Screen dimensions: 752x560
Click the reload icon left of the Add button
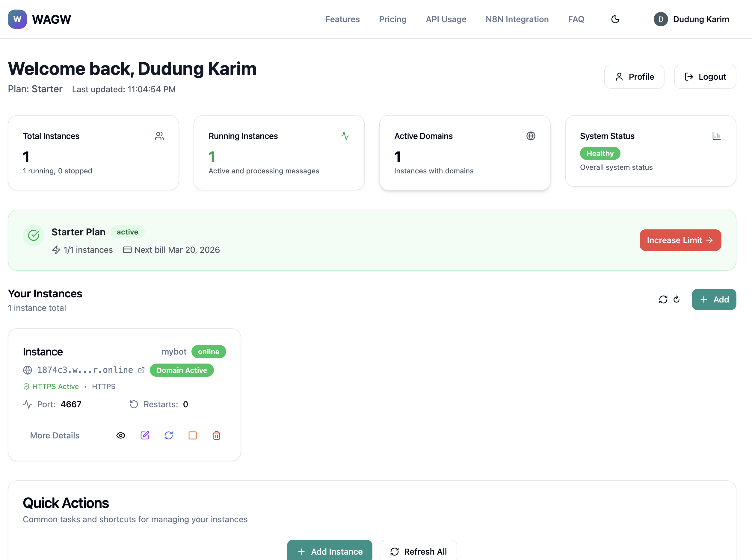(x=677, y=299)
